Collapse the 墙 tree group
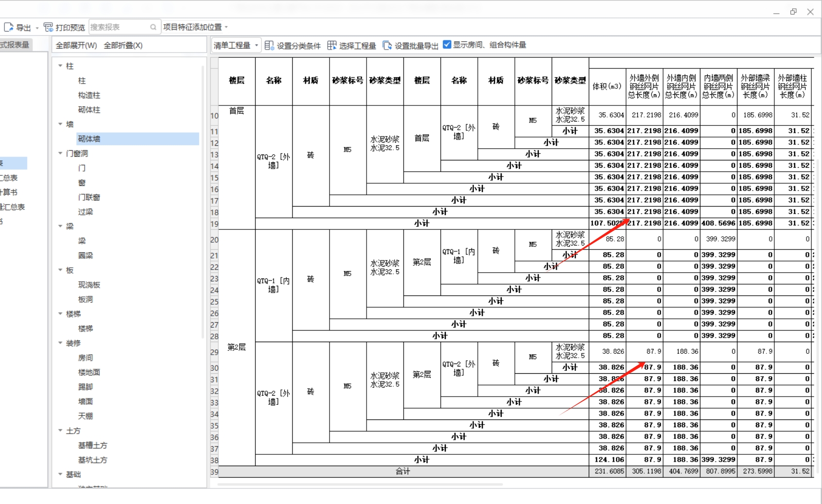822x504 pixels. coord(60,124)
